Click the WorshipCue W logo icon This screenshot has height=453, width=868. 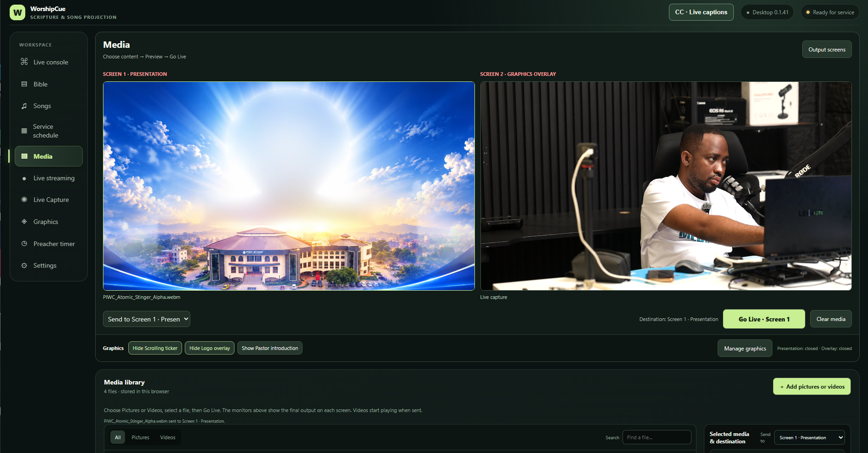pos(17,12)
